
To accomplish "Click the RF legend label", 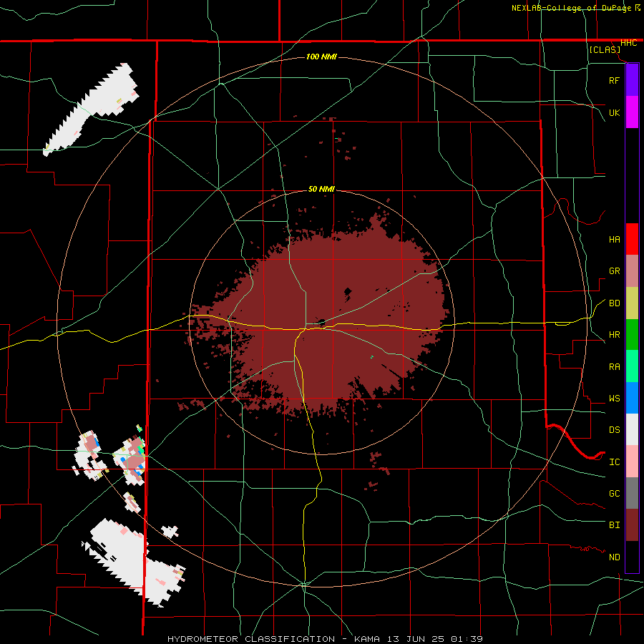I will [614, 80].
